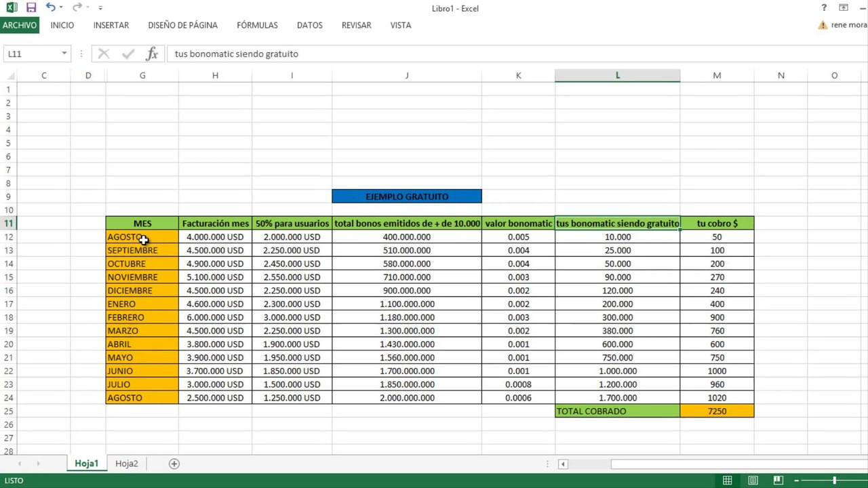Click the Cancel X in formula bar

tap(104, 54)
